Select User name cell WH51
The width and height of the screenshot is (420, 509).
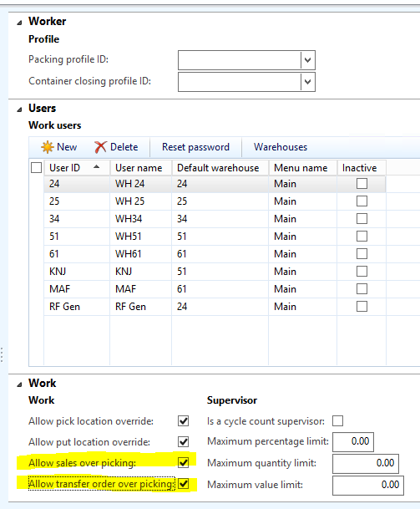141,237
